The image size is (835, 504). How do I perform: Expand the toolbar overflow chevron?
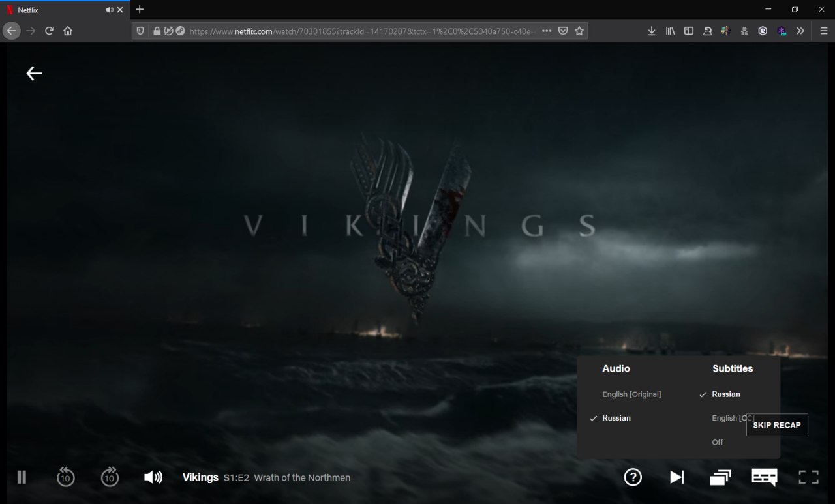[800, 31]
